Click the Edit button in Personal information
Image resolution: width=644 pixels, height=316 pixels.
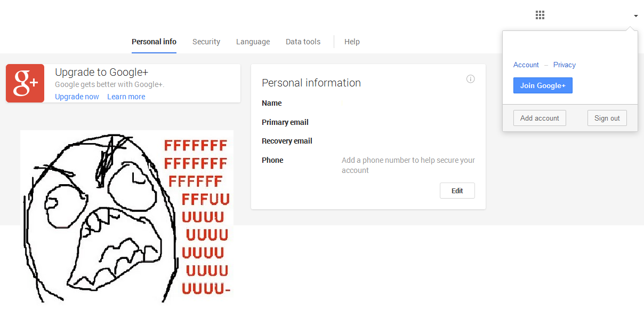click(457, 191)
